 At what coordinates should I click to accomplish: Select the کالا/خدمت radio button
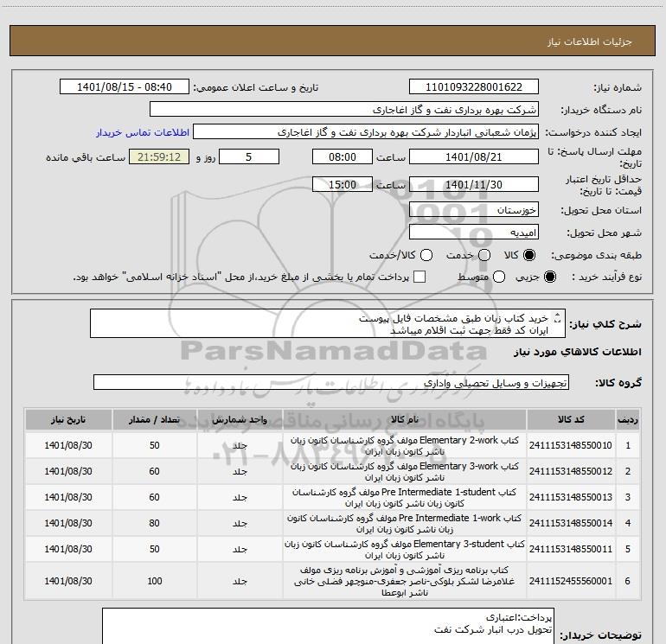pos(426,255)
